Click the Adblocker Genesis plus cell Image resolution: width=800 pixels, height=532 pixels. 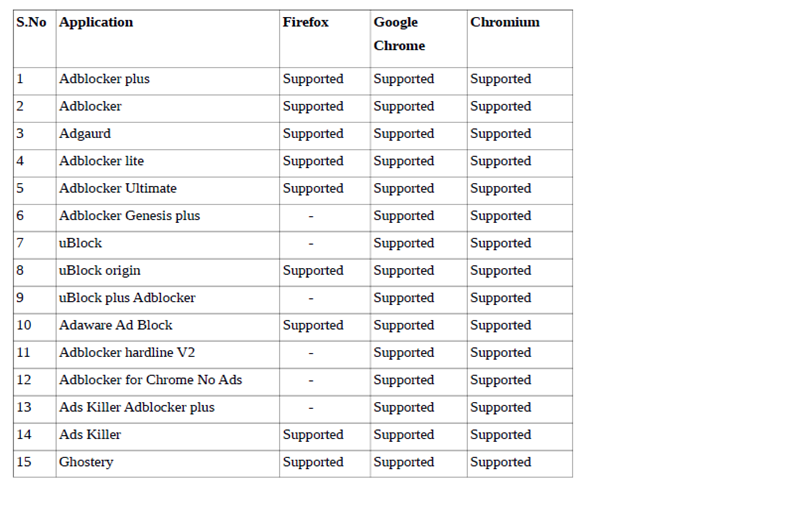pyautogui.click(x=129, y=216)
